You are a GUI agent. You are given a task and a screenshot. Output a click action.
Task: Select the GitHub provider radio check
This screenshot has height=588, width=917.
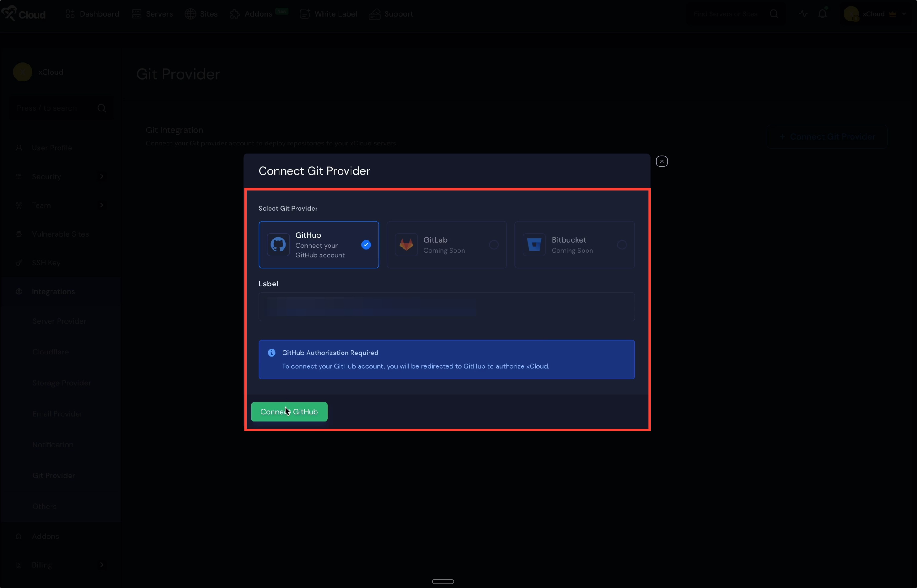pyautogui.click(x=366, y=245)
